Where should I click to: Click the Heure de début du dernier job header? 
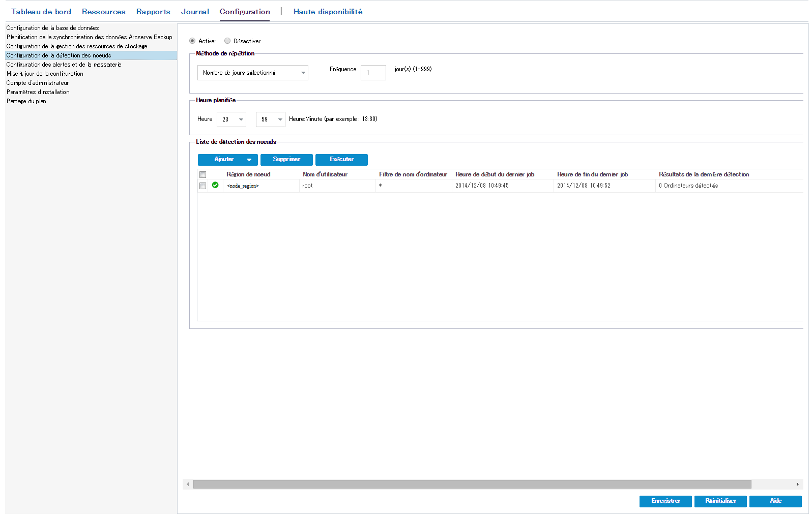point(503,174)
